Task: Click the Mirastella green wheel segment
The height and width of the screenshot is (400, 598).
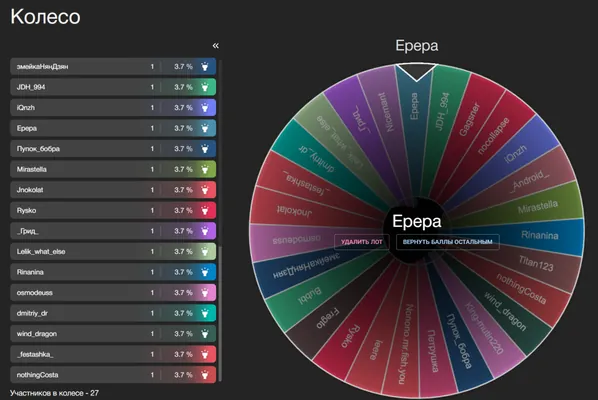Action: [538, 207]
